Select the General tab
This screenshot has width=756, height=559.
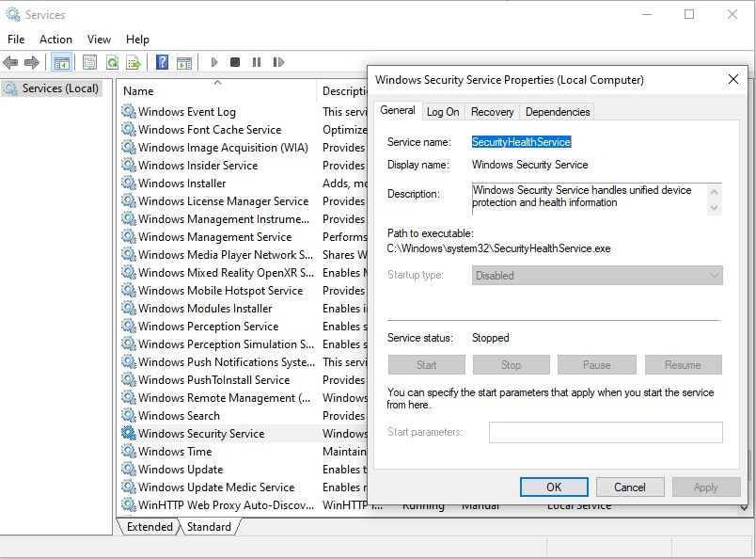click(398, 110)
